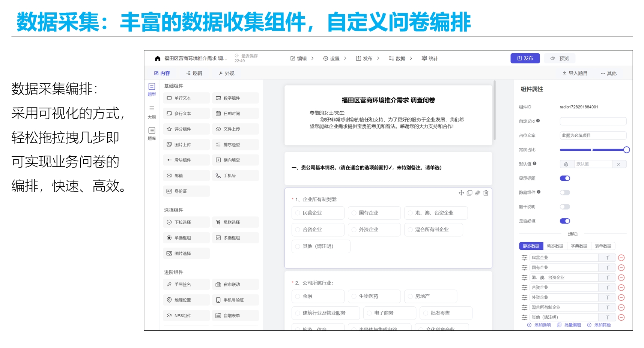Open the 题库 question bank sidebar icon
Image resolution: width=644 pixels, height=348 pixels.
(152, 133)
